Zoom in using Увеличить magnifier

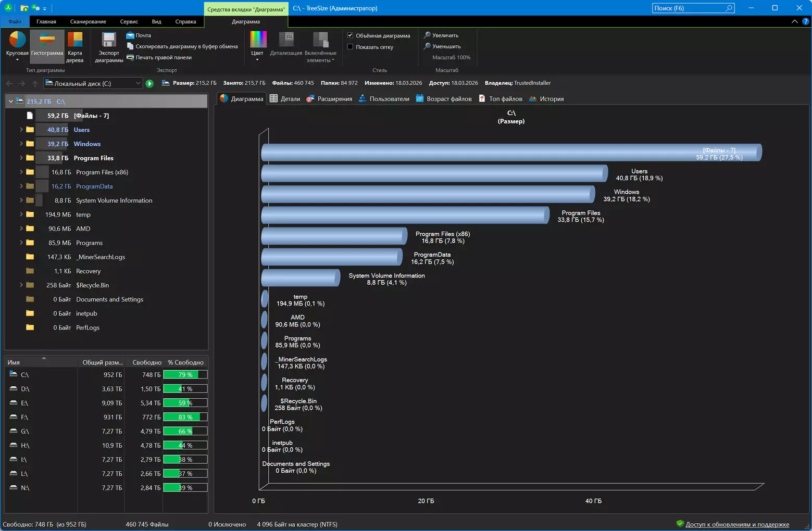click(441, 35)
